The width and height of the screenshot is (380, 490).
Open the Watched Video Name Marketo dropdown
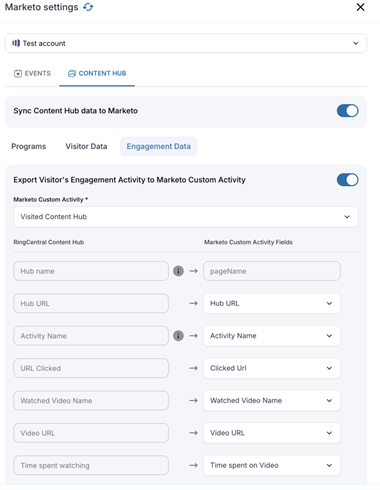point(272,400)
